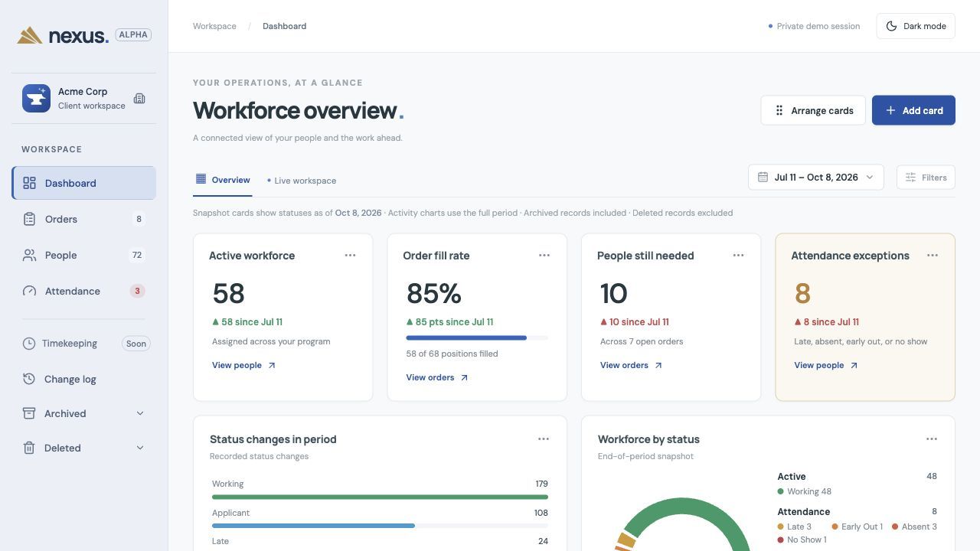Screen dimensions: 980x551
Task: Click the Nexus logo icon
Action: point(30,35)
